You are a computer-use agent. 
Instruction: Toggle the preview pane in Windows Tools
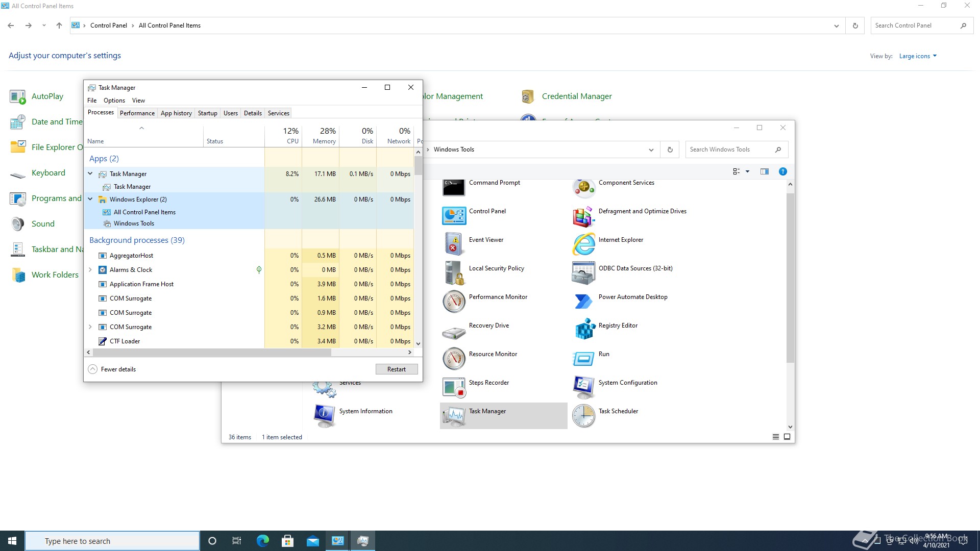764,171
